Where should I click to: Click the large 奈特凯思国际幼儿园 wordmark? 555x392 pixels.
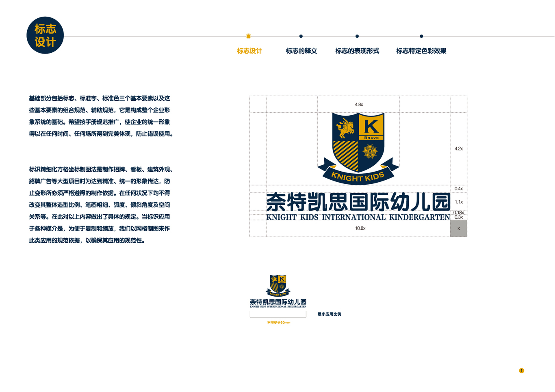358,202
